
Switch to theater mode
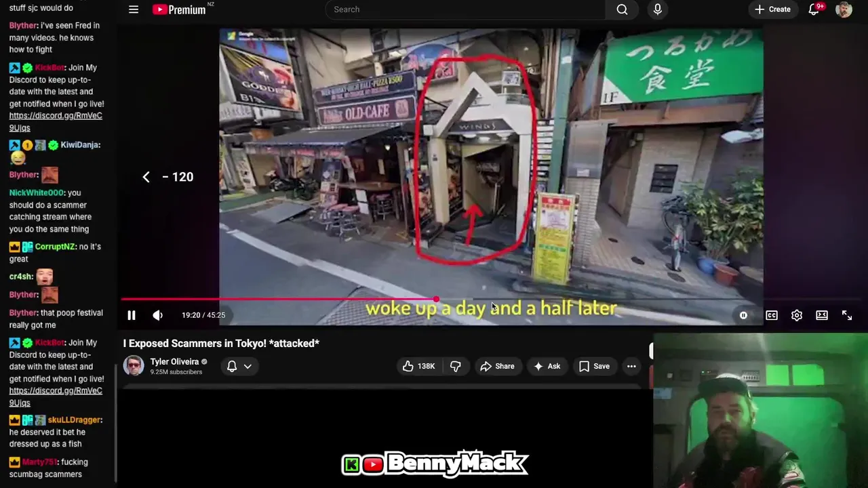pyautogui.click(x=822, y=315)
